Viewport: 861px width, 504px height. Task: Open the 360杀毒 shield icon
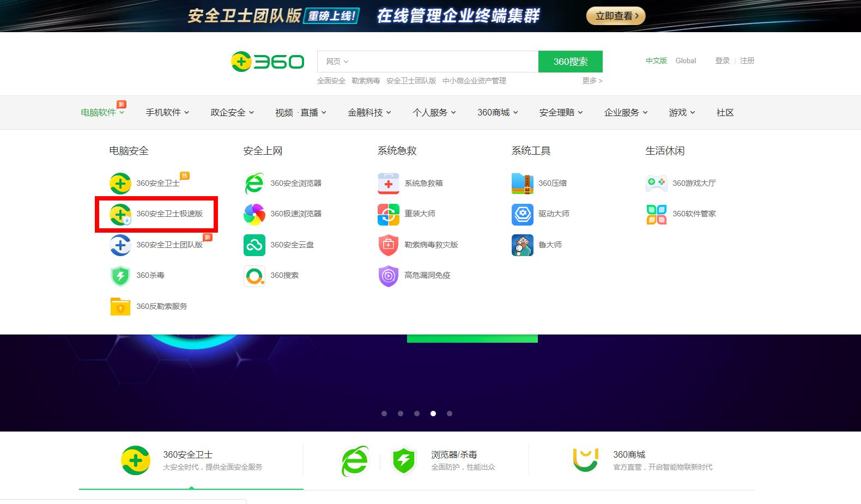pos(120,276)
